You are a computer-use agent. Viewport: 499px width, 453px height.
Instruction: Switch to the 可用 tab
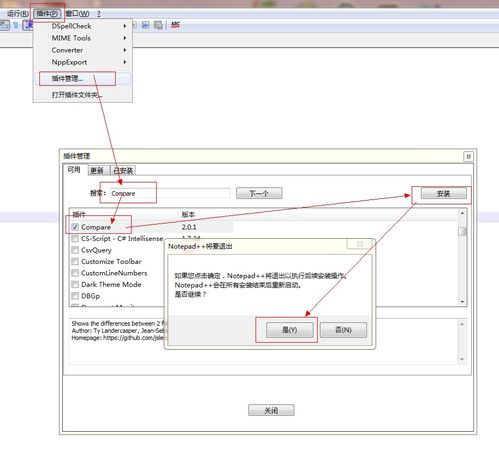pos(74,170)
